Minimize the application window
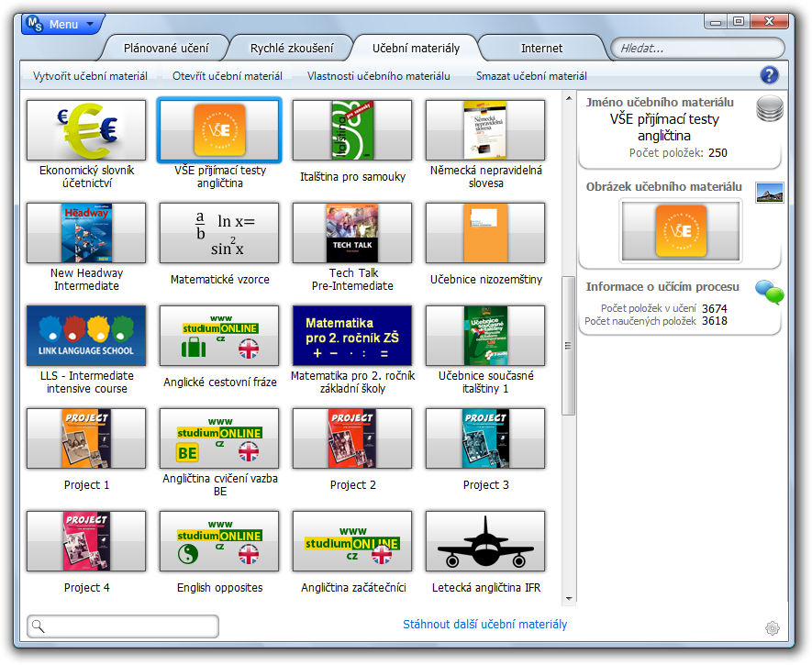Image resolution: width=812 pixels, height=665 pixels. 716,21
